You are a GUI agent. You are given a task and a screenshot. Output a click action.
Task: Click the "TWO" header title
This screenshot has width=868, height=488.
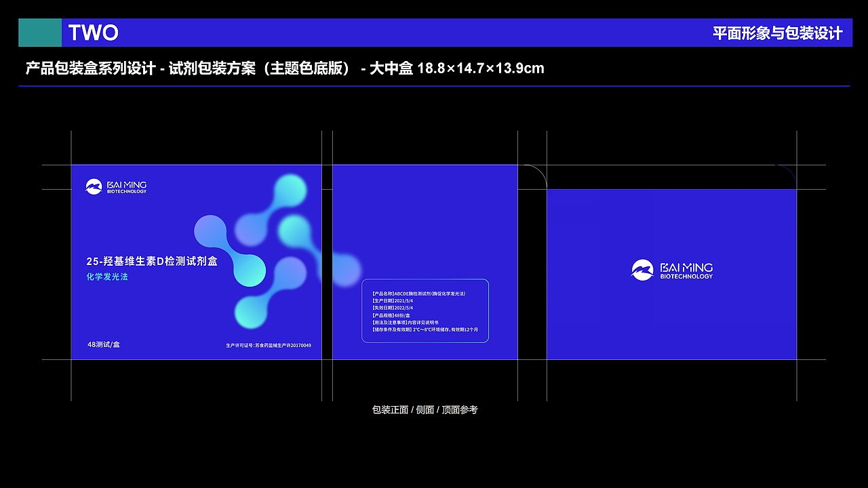94,33
